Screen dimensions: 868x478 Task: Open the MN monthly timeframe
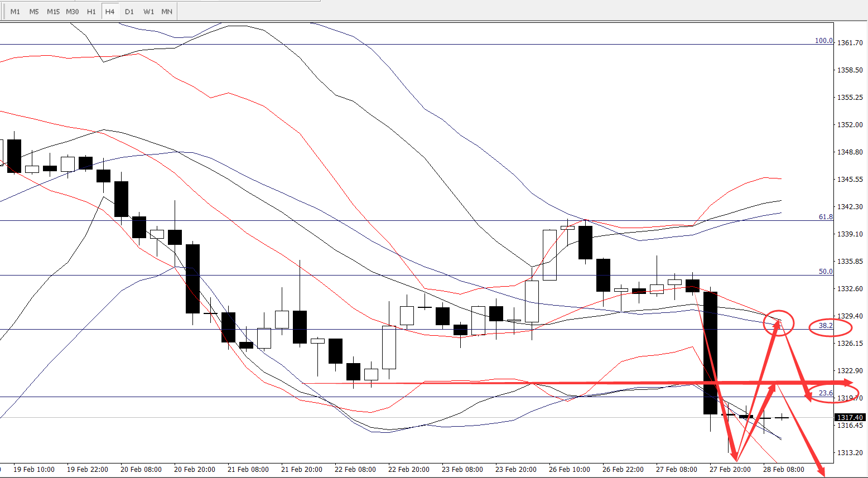tap(167, 12)
